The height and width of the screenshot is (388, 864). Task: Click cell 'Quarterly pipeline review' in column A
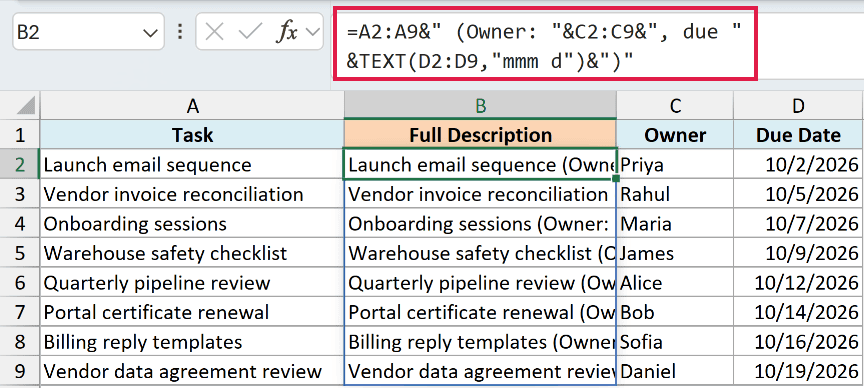click(192, 283)
